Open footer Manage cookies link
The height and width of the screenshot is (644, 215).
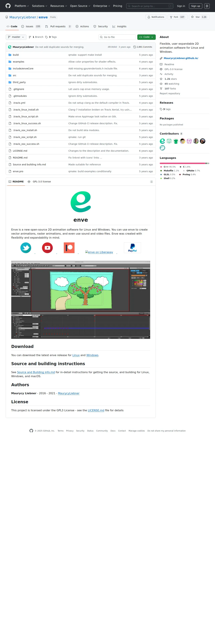(137, 431)
